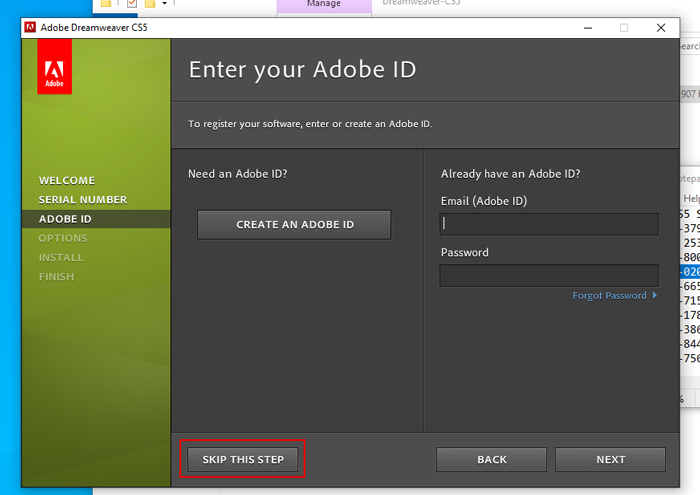Minimize the Adobe Dreamweaver CS5 window
This screenshot has height=495, width=700.
(588, 28)
